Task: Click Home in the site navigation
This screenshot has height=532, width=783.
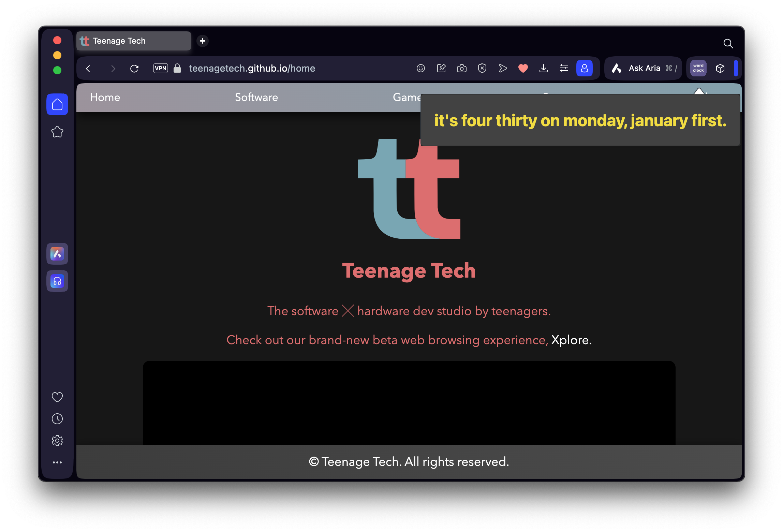Action: (x=105, y=98)
